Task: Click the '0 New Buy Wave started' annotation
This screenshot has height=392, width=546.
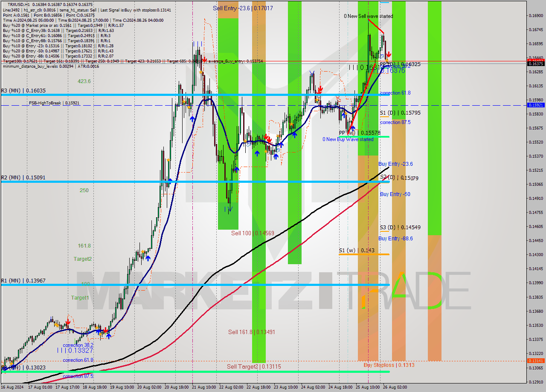Action: [x=348, y=139]
